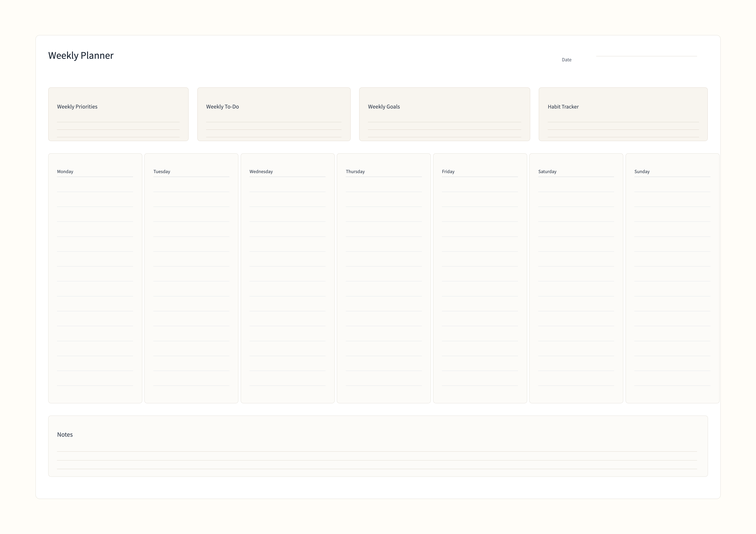The image size is (756, 534).
Task: Select the Monday column header
Action: coord(65,171)
